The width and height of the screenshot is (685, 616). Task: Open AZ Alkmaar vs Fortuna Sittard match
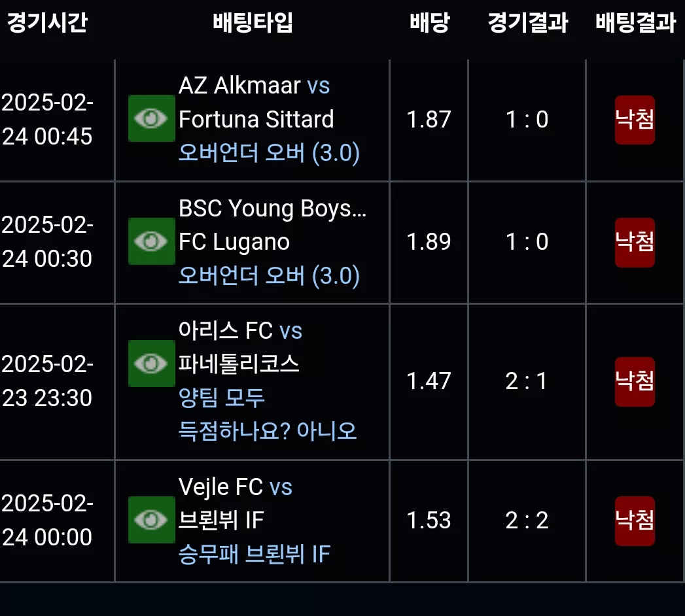click(256, 102)
